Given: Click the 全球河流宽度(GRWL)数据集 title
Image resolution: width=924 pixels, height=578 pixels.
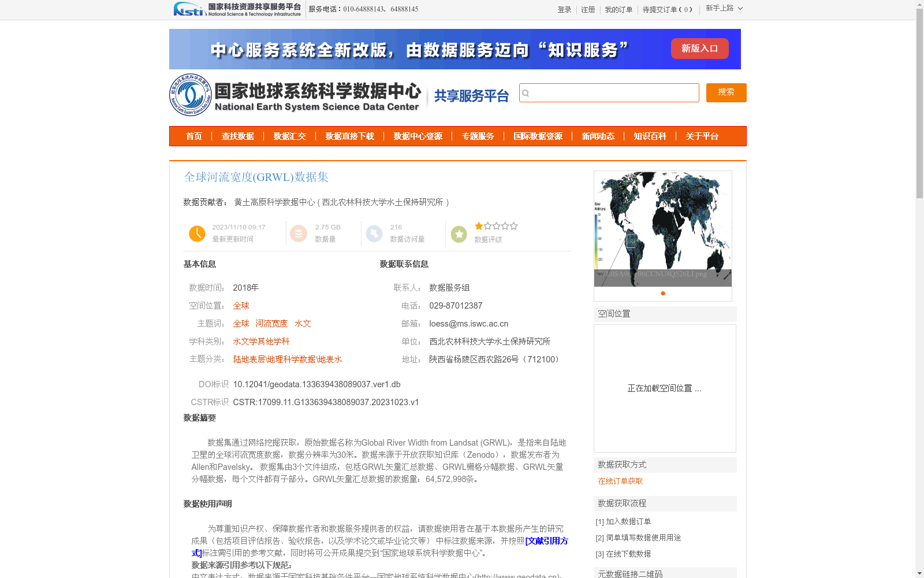Looking at the screenshot, I should (x=256, y=177).
